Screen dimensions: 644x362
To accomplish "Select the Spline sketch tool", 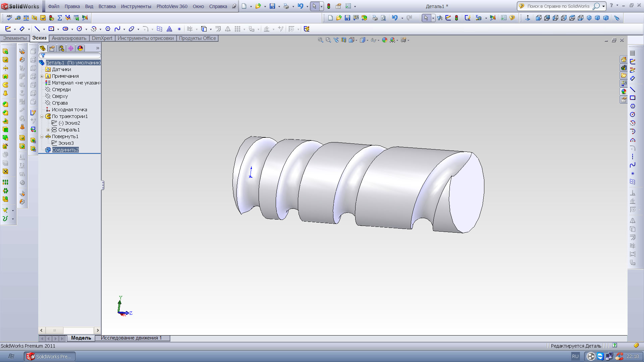I will pos(117,29).
